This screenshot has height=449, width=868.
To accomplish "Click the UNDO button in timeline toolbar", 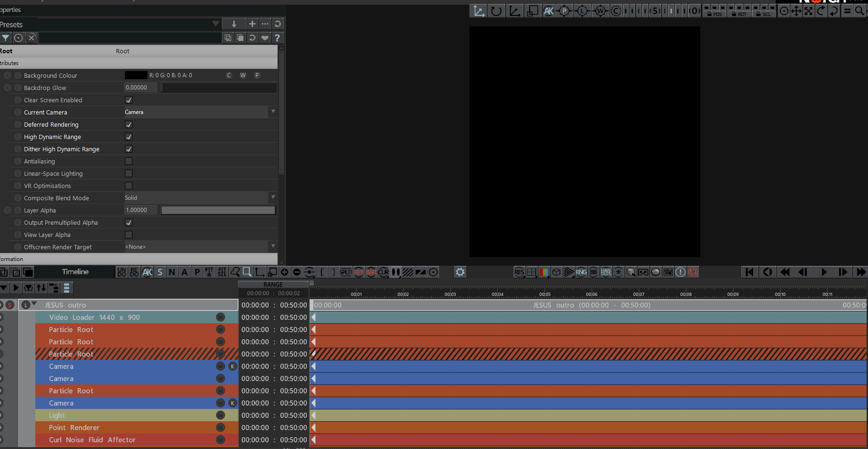I will coord(122,272).
